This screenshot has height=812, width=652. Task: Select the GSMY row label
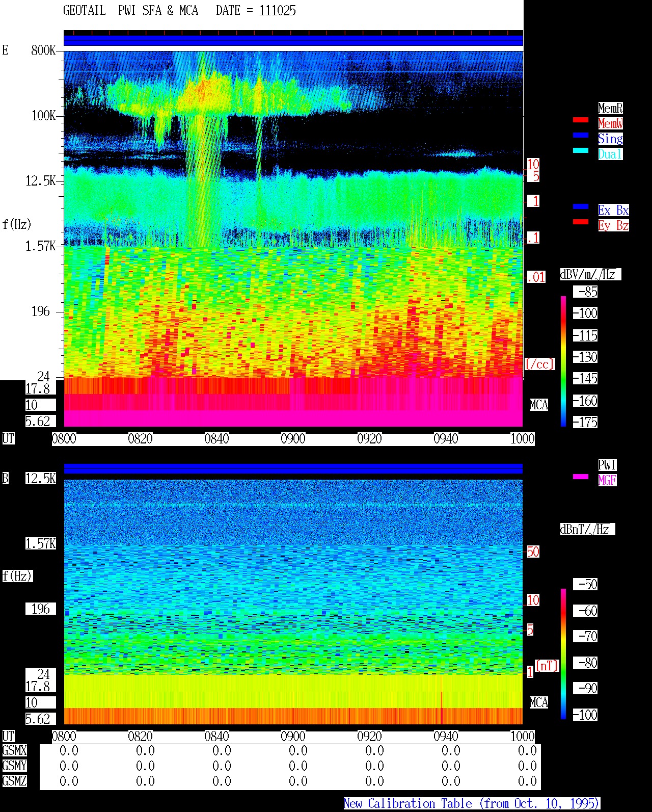click(x=15, y=766)
